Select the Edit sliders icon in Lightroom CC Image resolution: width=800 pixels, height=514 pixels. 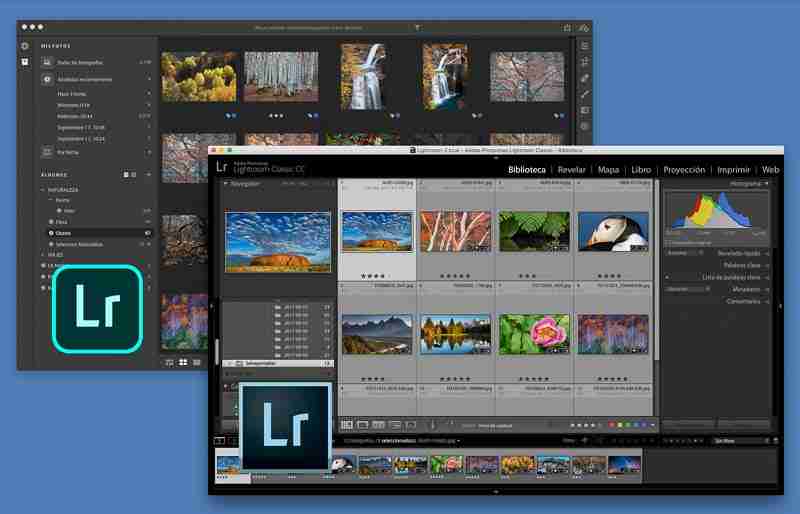pyautogui.click(x=585, y=46)
